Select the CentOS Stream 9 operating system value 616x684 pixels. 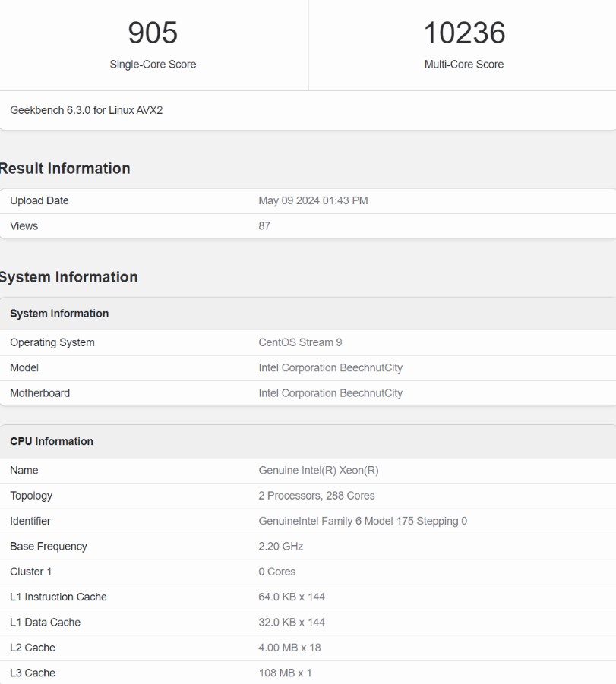coord(299,342)
